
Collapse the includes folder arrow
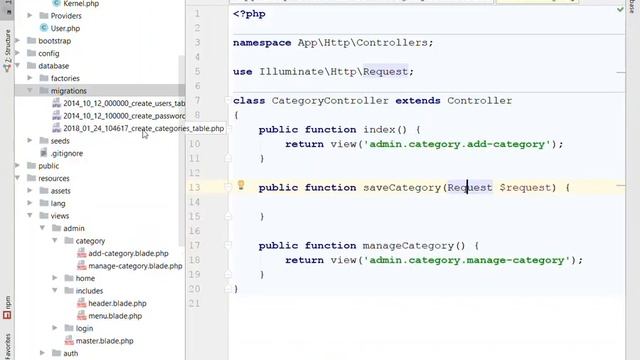coord(55,290)
